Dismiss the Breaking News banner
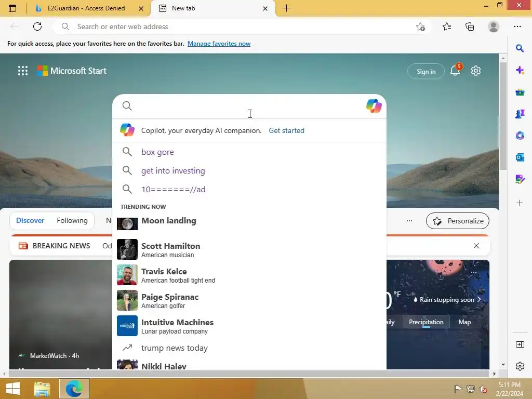The height and width of the screenshot is (399, 532). pos(476,246)
